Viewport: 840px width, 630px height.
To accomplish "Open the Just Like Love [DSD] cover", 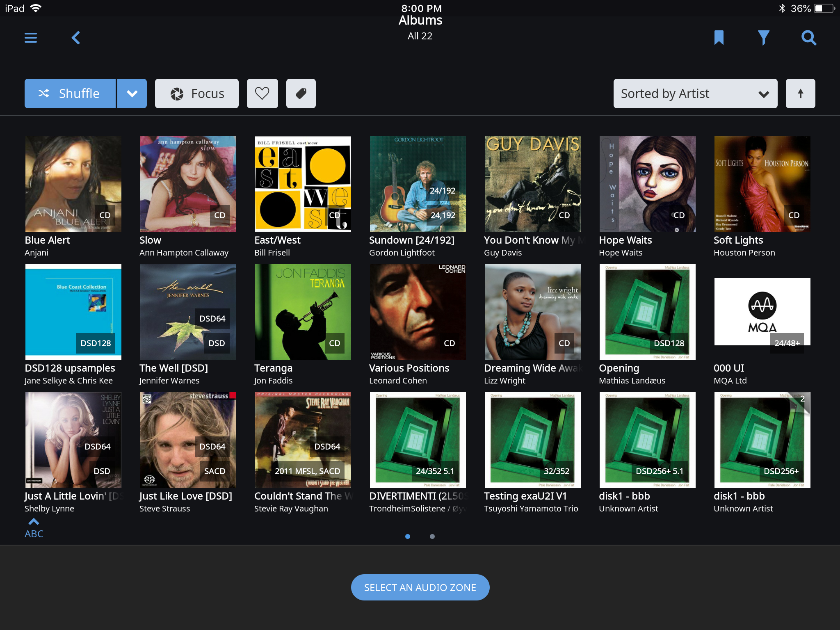I will pos(188,440).
